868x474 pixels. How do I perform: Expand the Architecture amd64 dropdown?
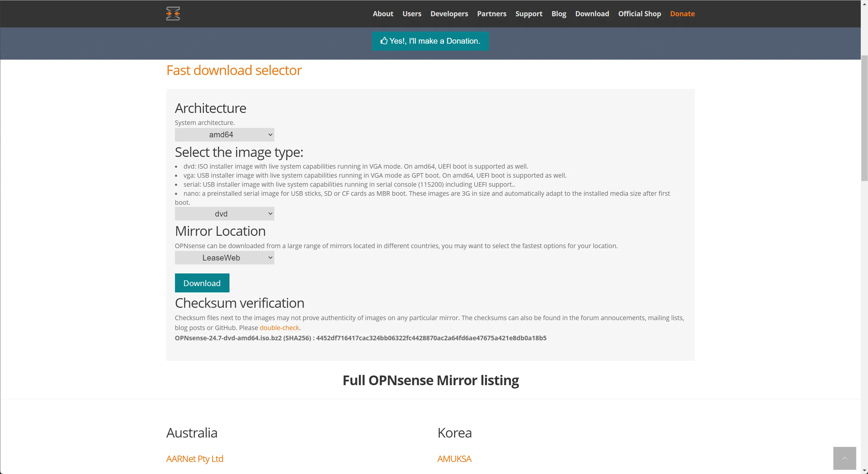(224, 134)
